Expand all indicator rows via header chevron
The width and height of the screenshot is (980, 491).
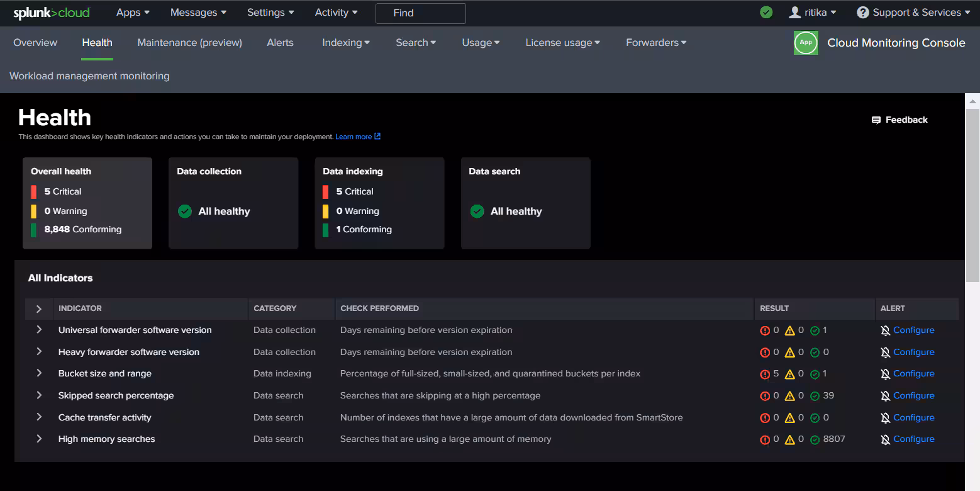point(39,308)
